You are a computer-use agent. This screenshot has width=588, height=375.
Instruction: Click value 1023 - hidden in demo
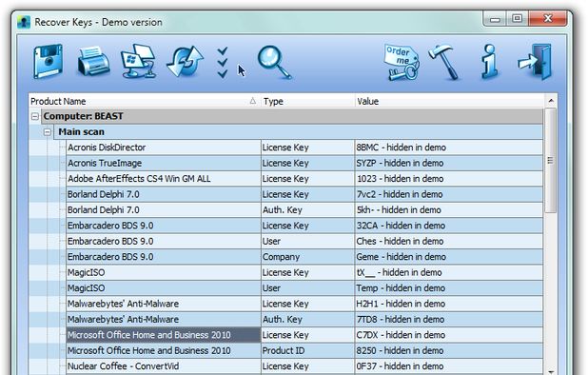click(x=400, y=179)
